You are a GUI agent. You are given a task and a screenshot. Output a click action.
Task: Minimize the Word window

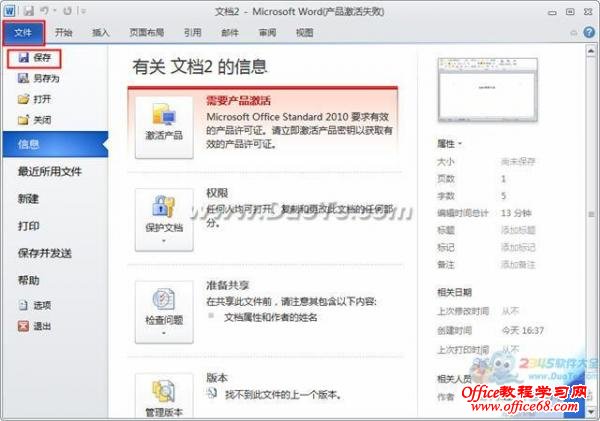click(552, 12)
